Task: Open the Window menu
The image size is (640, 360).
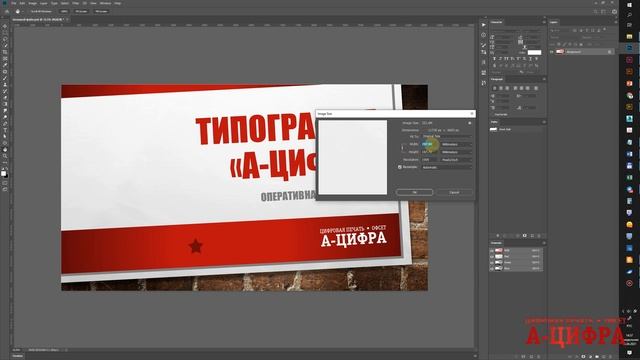Action: 105,3
